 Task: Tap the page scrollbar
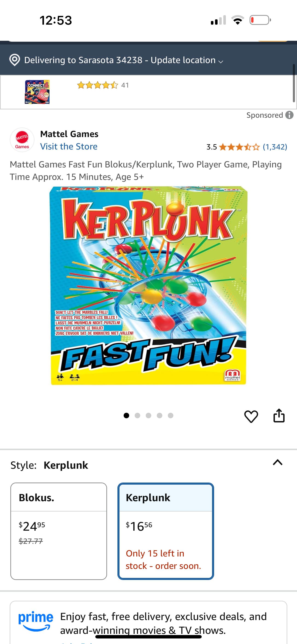(294, 83)
